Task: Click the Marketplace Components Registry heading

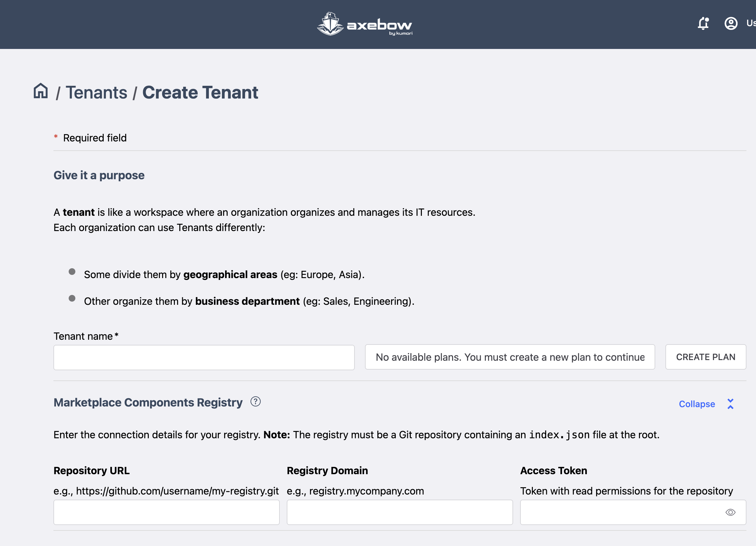Action: (x=148, y=402)
